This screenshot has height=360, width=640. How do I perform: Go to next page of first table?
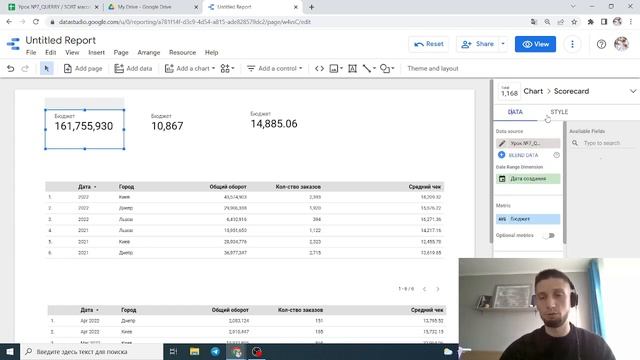(438, 289)
